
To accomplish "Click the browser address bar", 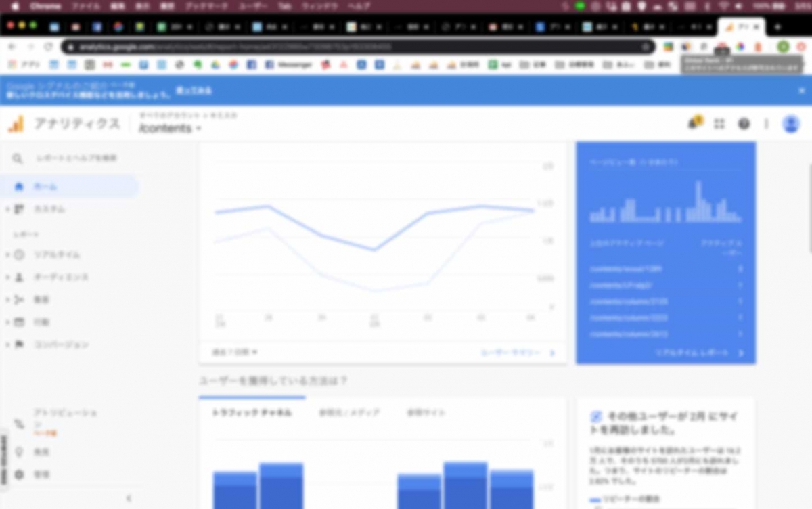I will (359, 47).
